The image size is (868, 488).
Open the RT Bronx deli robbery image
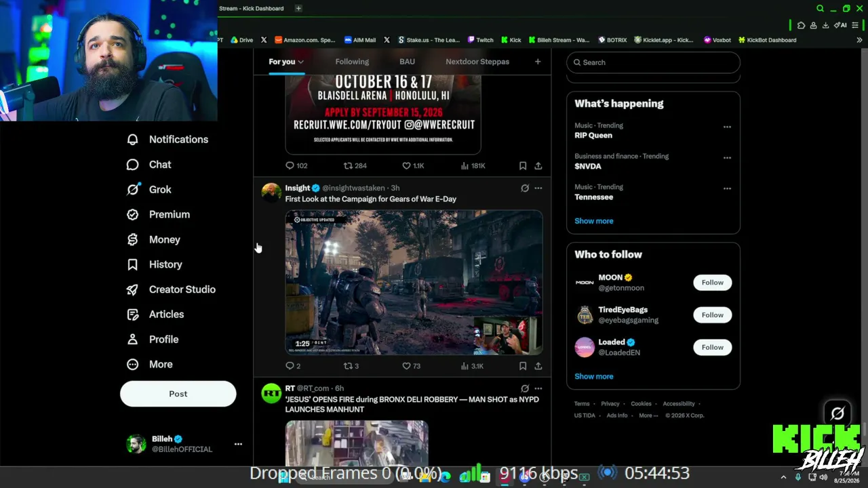coord(357,443)
